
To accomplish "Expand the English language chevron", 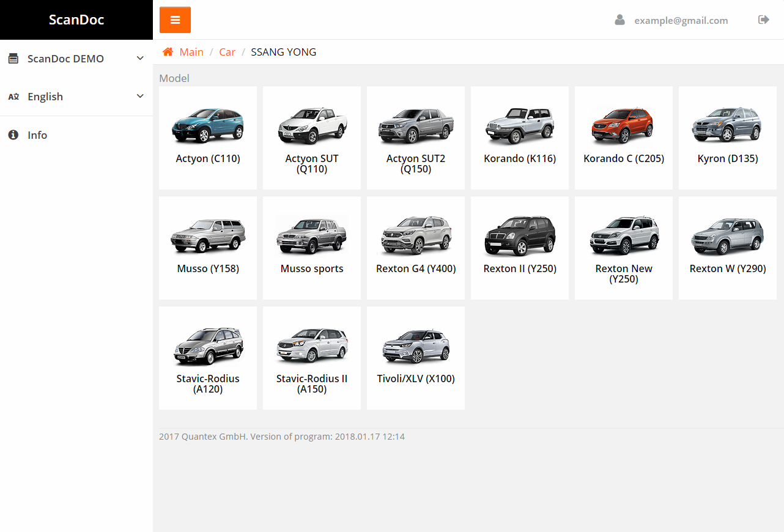I will coord(140,97).
